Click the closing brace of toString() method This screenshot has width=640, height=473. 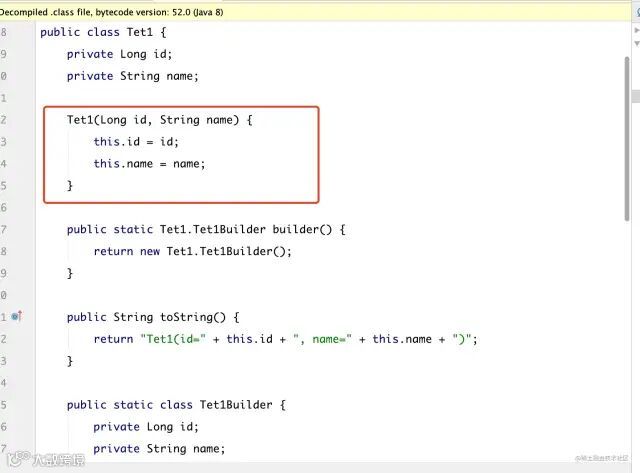pyautogui.click(x=70, y=362)
